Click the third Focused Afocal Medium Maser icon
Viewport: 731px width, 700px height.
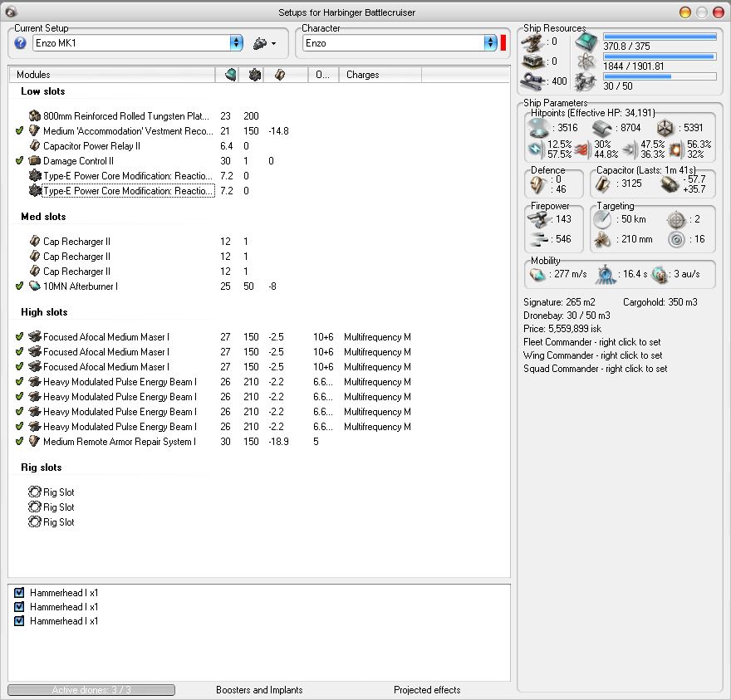click(35, 366)
